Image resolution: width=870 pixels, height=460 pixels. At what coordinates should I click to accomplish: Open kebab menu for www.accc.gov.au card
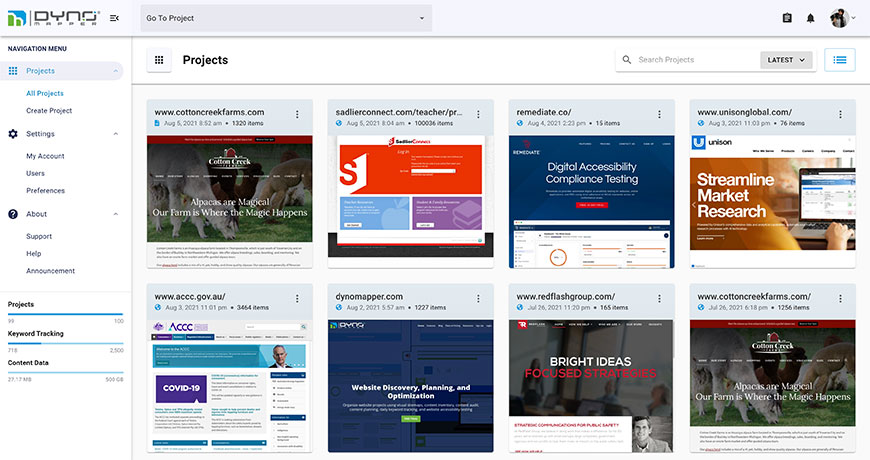coord(297,298)
